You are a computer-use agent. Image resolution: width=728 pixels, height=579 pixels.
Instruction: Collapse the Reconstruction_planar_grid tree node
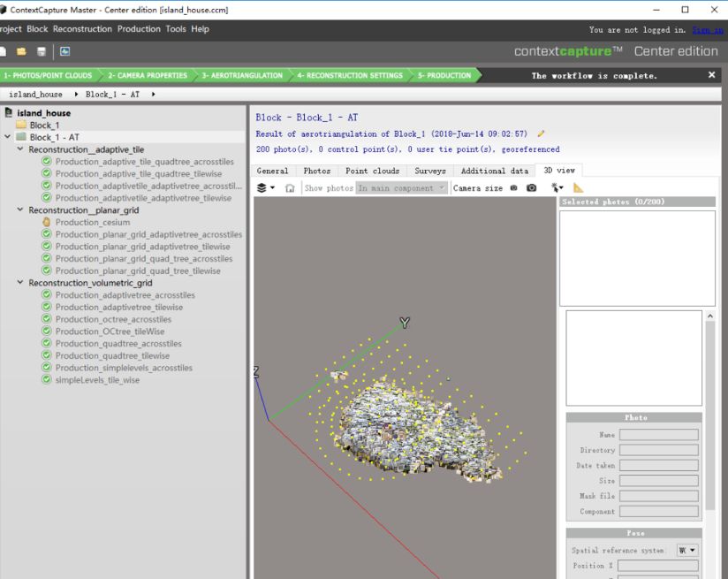(x=20, y=210)
